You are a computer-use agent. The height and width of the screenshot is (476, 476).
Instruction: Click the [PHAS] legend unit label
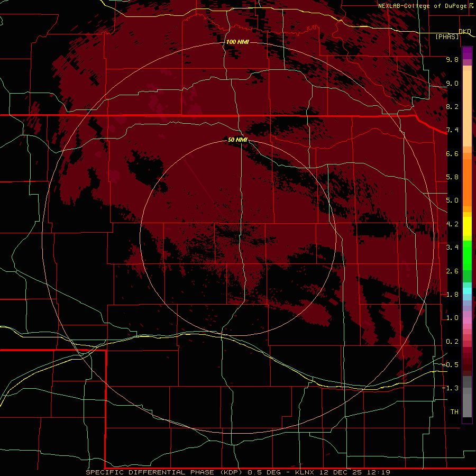click(447, 37)
